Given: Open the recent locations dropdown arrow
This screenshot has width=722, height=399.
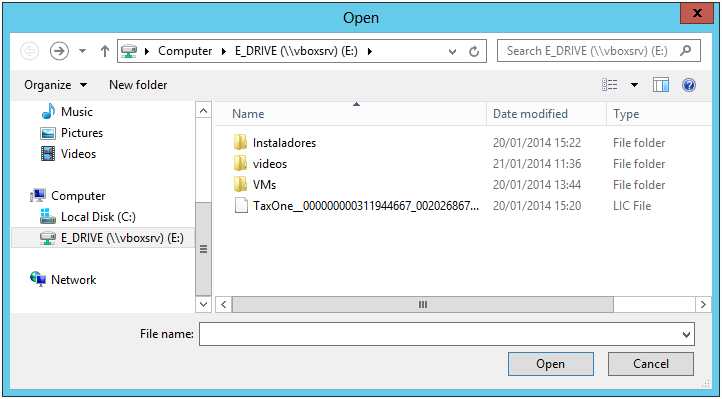Looking at the screenshot, I should 82,51.
